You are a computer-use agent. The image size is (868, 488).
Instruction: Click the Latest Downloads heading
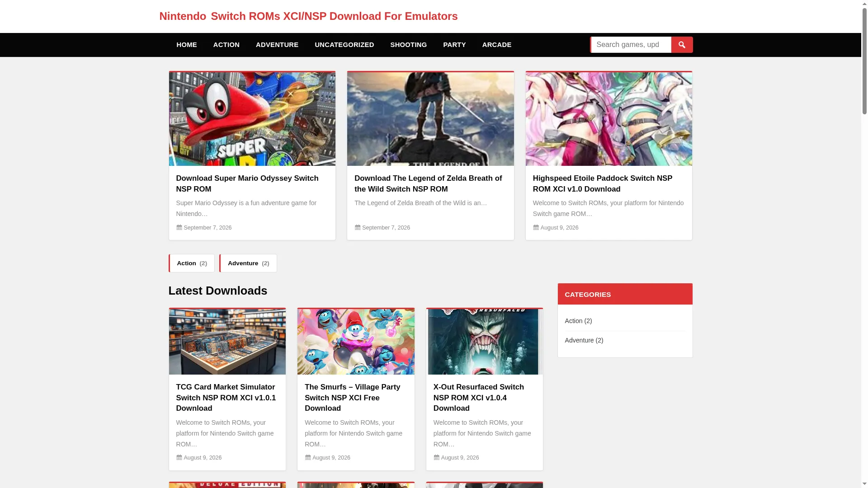click(x=218, y=291)
